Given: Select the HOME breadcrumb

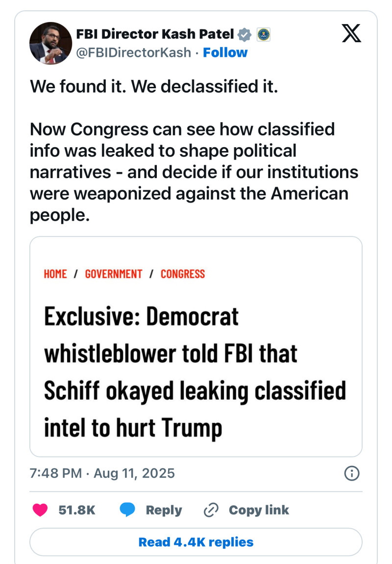Looking at the screenshot, I should pos(55,274).
